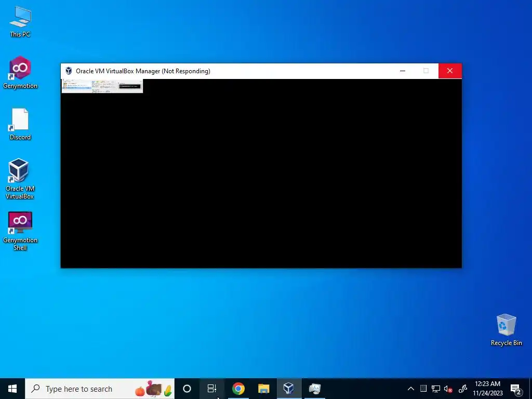532x399 pixels.
Task: Click the 'Type here to search' box
Action: (x=99, y=389)
